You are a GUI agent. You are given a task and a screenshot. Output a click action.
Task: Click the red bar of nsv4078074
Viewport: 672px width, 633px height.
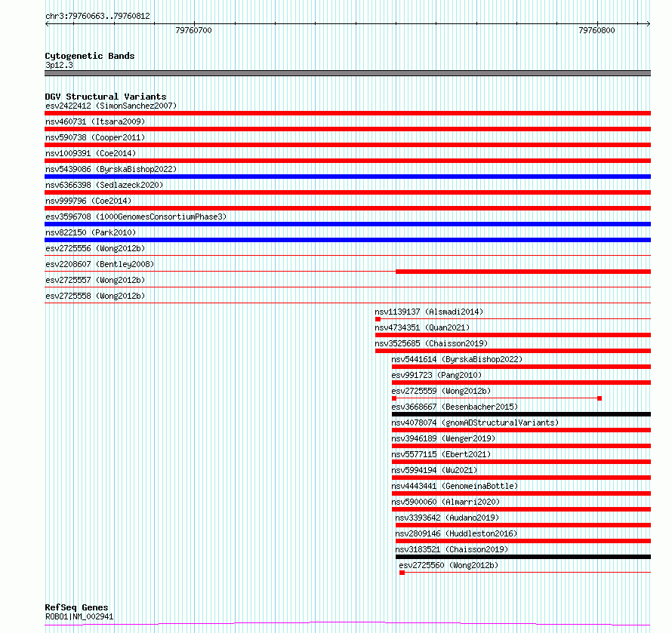pos(521,430)
